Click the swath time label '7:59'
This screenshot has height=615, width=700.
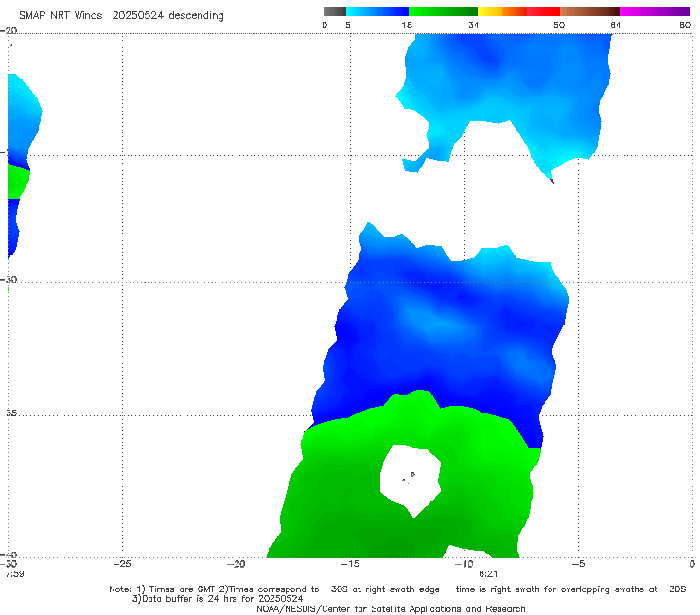(x=15, y=573)
